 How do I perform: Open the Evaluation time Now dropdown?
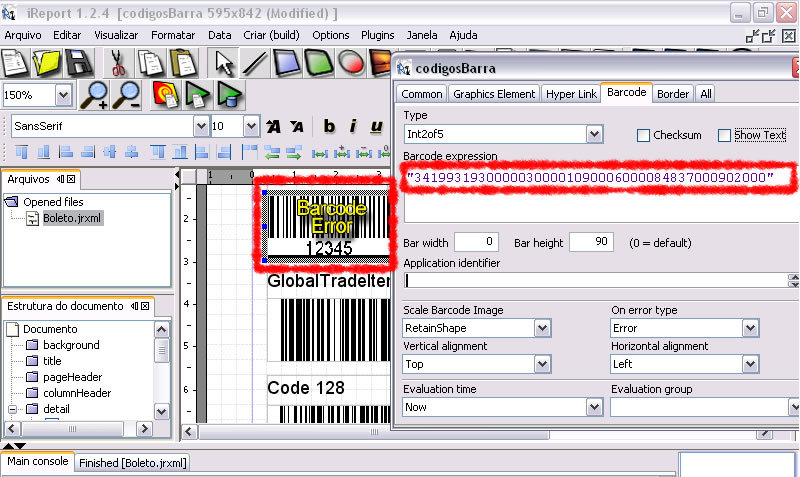click(594, 407)
